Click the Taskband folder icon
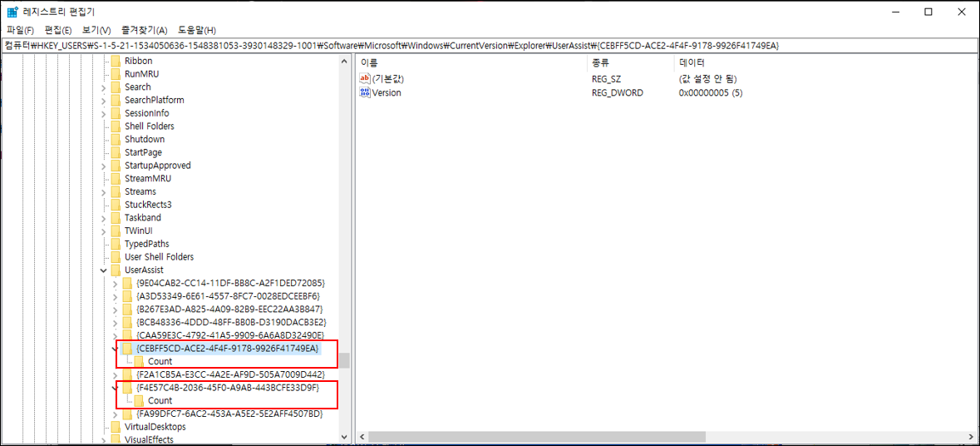 [116, 218]
